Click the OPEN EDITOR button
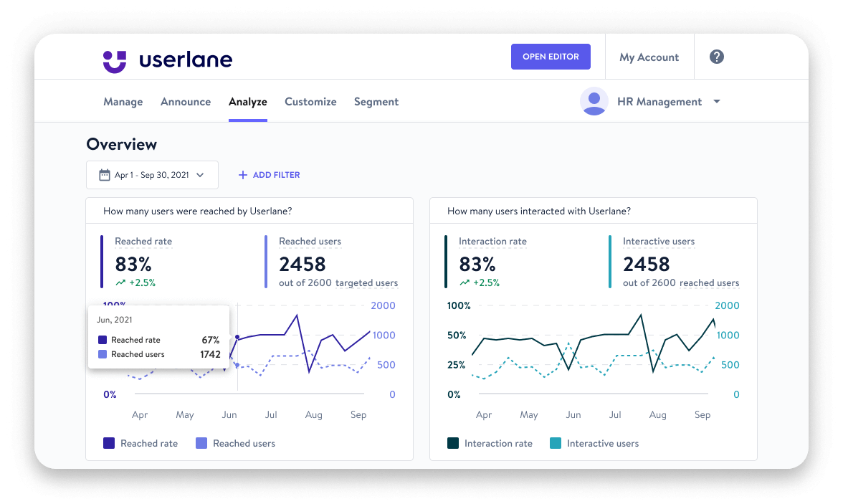843x504 pixels. point(551,56)
